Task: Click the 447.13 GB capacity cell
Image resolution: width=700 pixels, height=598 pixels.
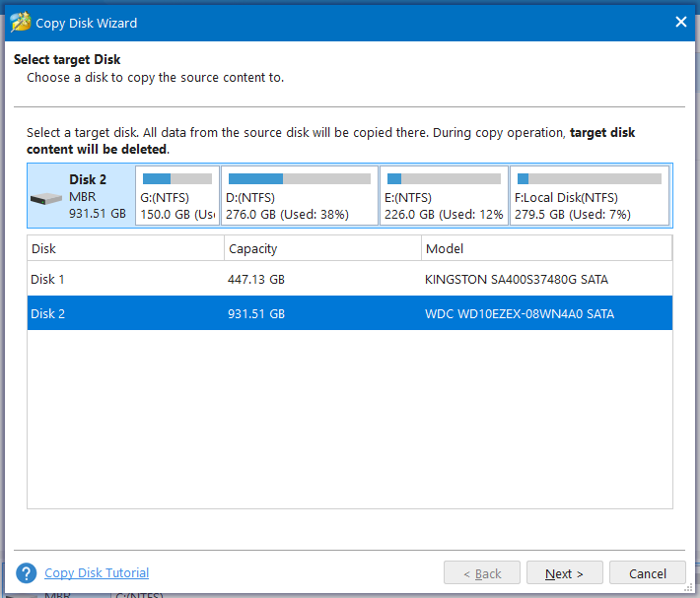Action: coord(255,280)
